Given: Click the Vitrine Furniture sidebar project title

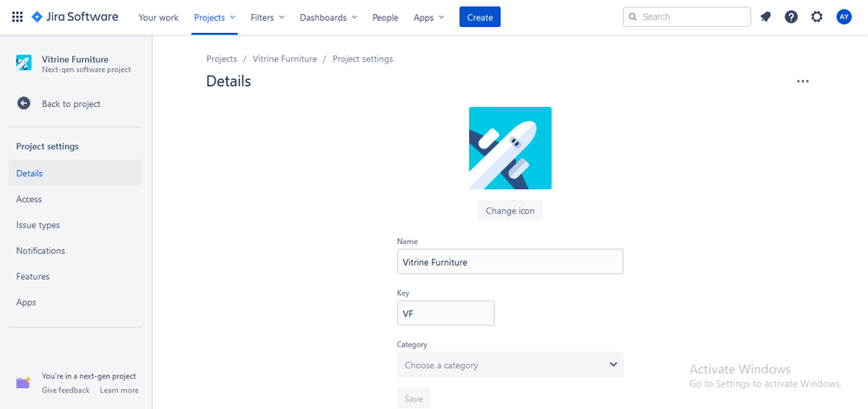Looking at the screenshot, I should tap(76, 59).
